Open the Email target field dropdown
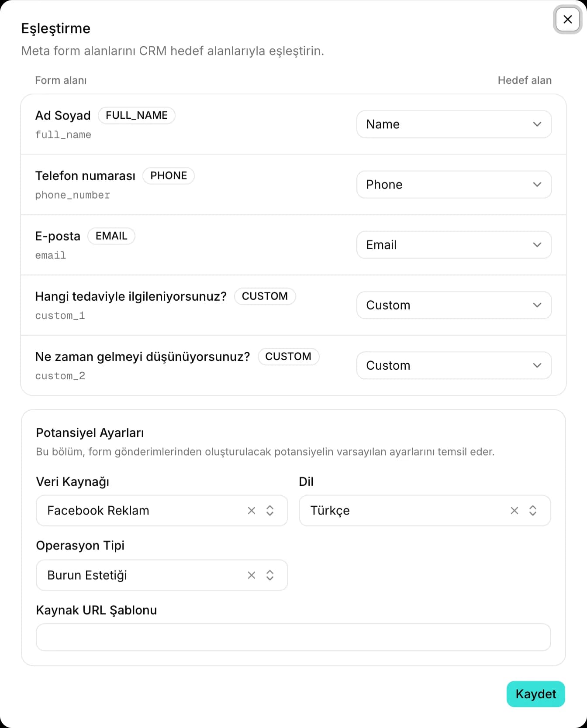587x728 pixels. tap(454, 245)
